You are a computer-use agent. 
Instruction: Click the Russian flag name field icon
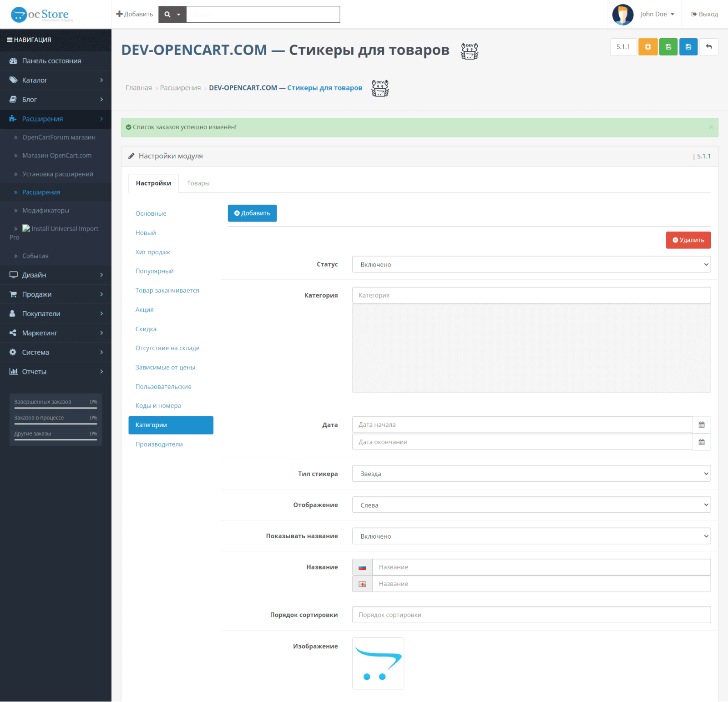362,567
